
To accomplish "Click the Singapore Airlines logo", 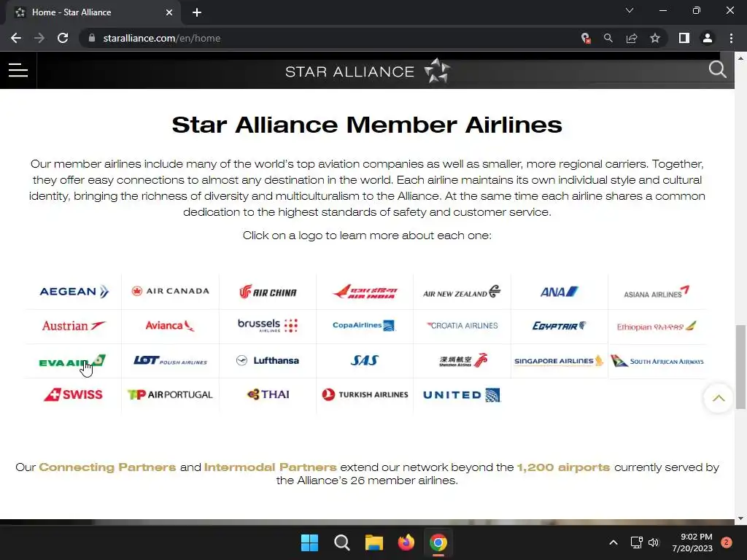I will [559, 361].
